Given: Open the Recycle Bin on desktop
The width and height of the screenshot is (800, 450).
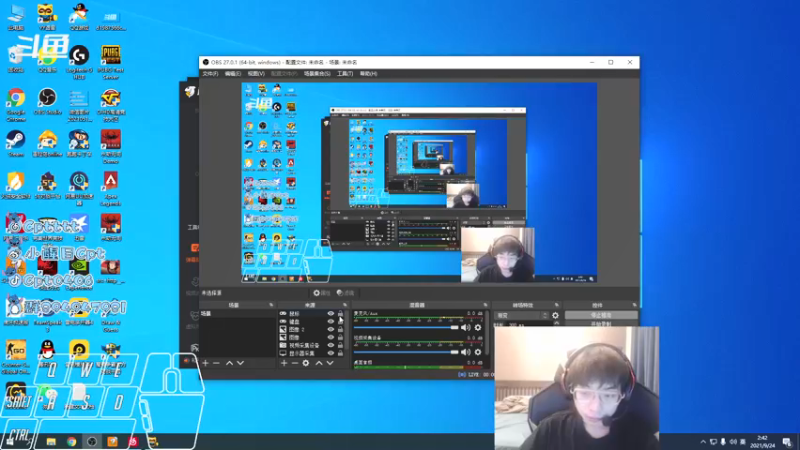Looking at the screenshot, I should 16,59.
